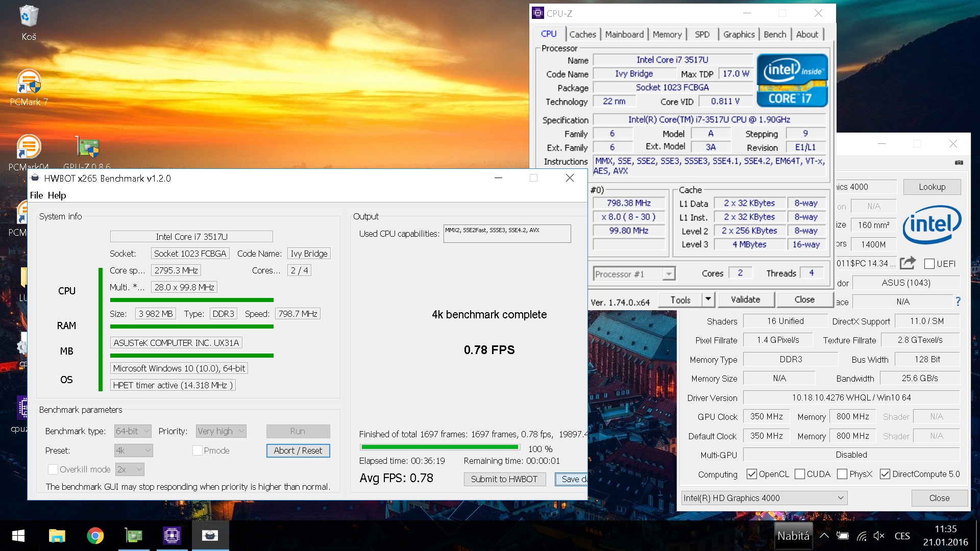This screenshot has height=551, width=980.
Task: Open the Wi-Fi network tray icon
Action: [861, 536]
